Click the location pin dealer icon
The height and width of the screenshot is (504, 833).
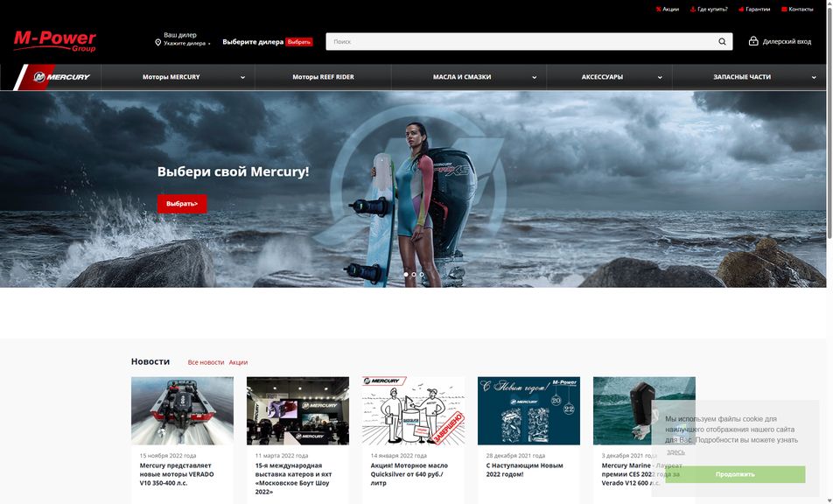click(157, 43)
